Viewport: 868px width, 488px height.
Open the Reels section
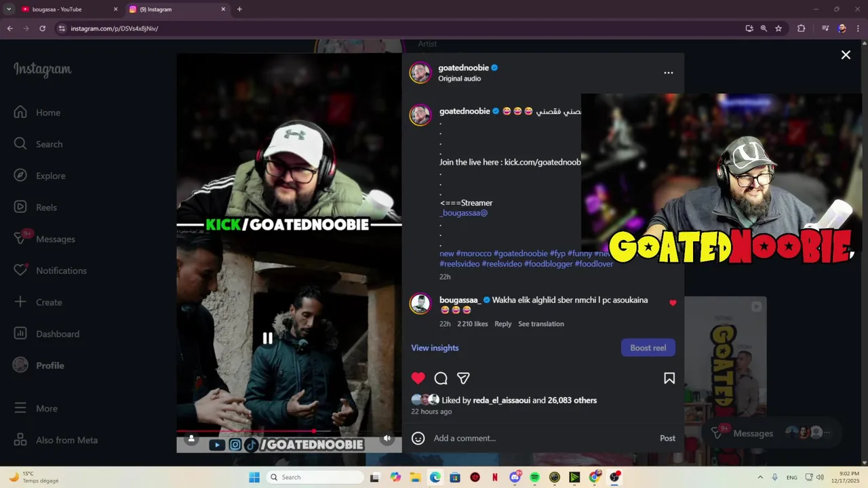pos(35,207)
